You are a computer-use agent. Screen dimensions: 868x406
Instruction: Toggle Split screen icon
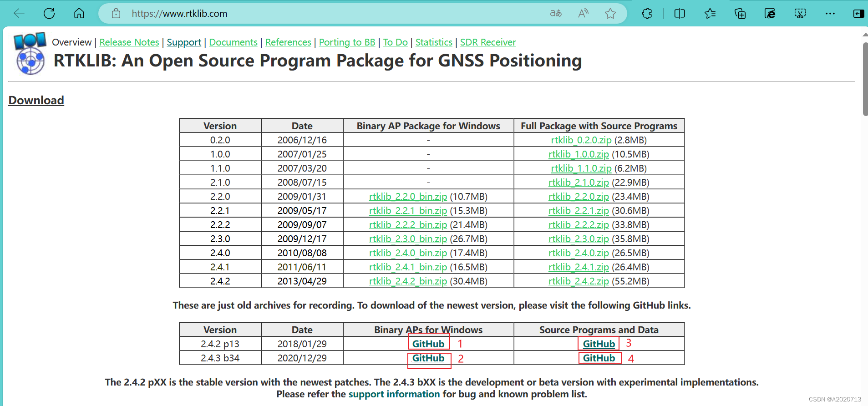pos(680,13)
